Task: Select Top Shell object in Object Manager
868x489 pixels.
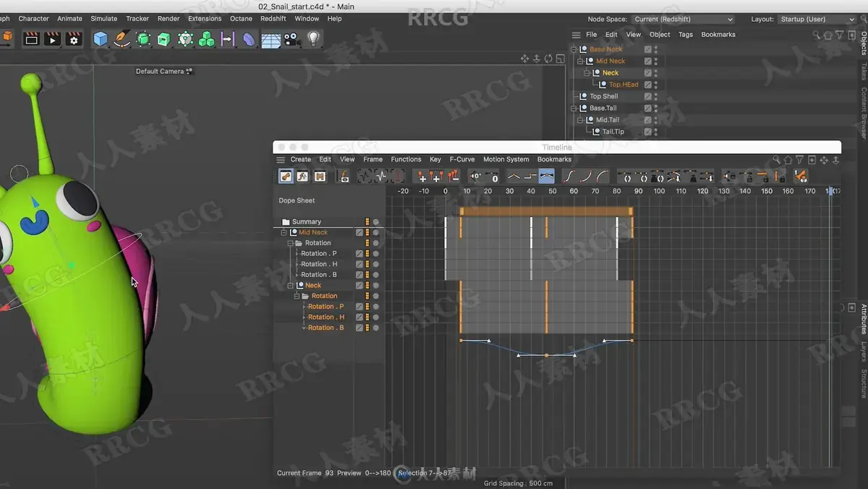Action: click(x=603, y=96)
